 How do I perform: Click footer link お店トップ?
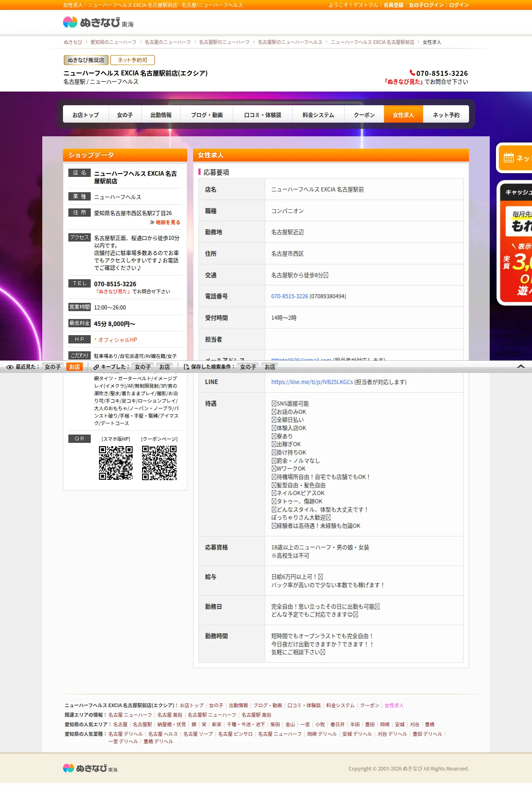coord(192,705)
